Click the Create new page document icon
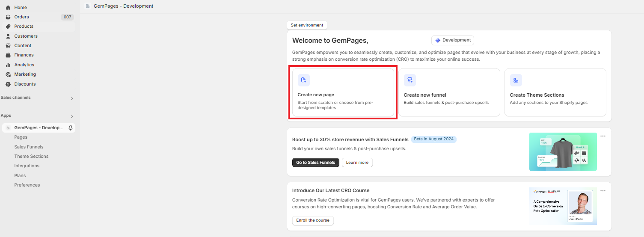 click(x=304, y=80)
